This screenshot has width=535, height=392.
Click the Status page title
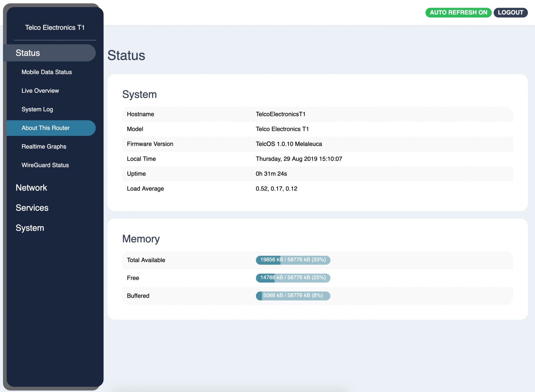126,55
